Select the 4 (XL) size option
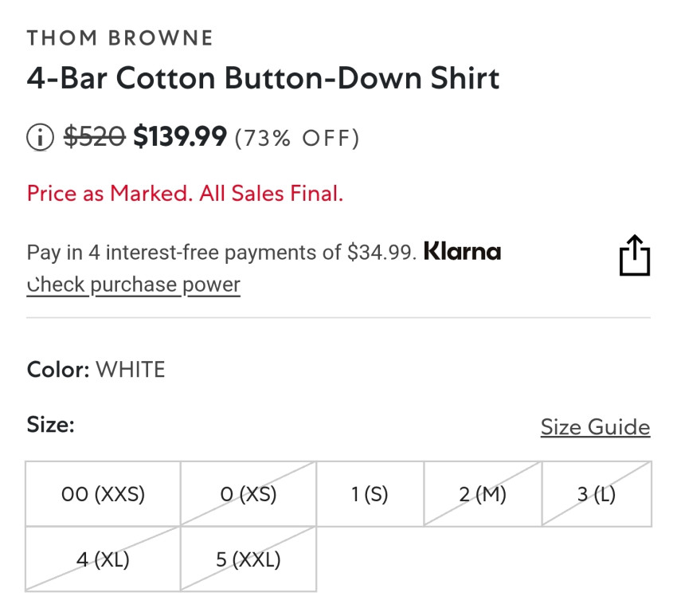 pos(103,559)
